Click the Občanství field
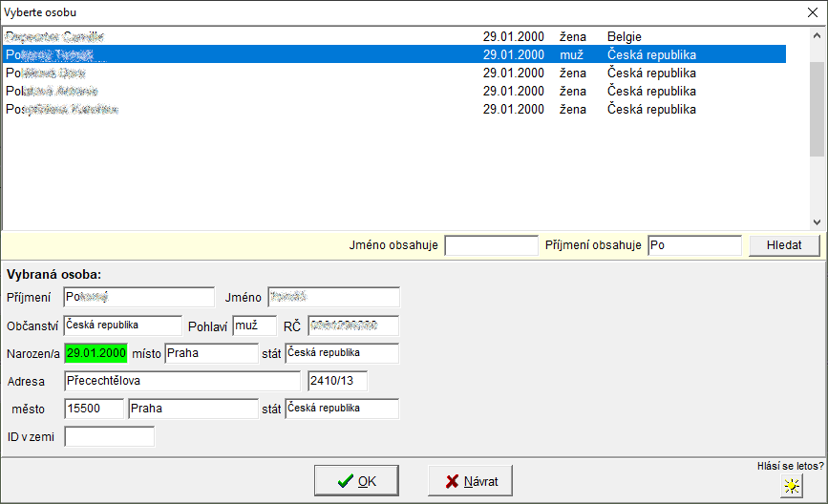This screenshot has height=504, width=828. pyautogui.click(x=121, y=325)
